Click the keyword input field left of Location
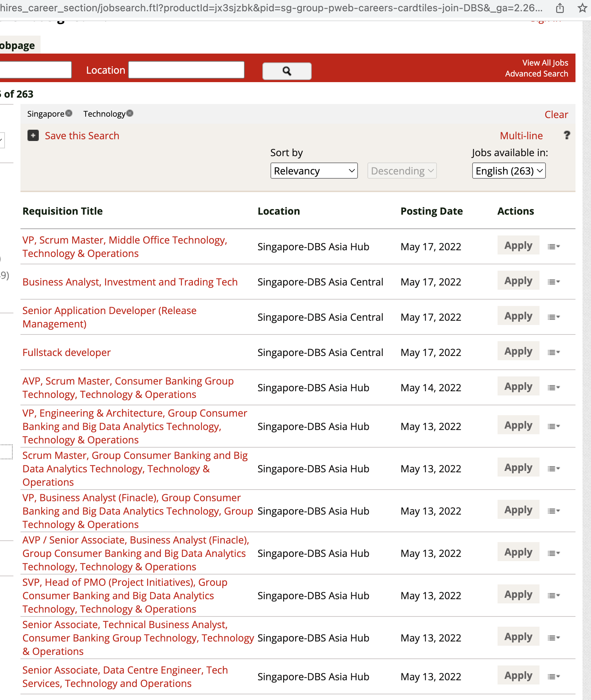The image size is (591, 700). point(35,70)
